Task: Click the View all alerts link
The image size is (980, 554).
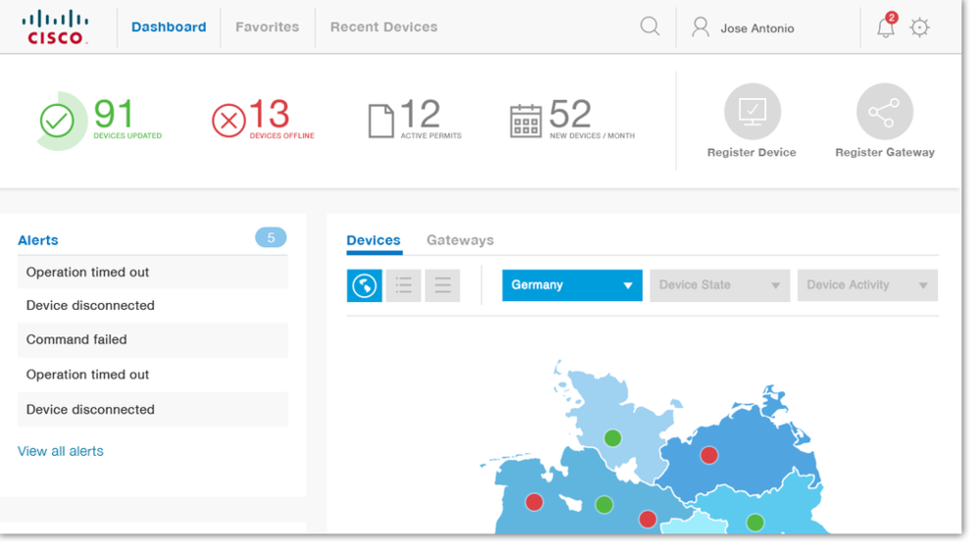Action: pyautogui.click(x=61, y=451)
